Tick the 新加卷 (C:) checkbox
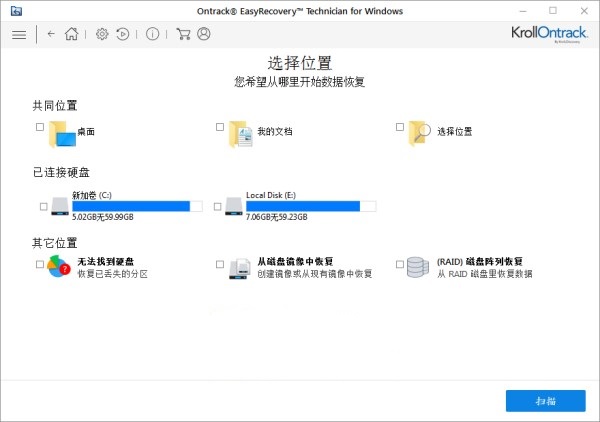 (44, 207)
